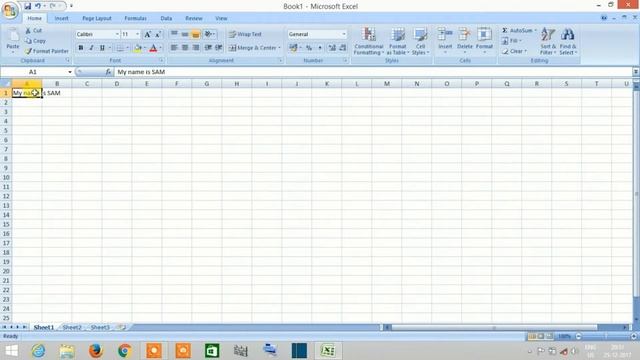Expand the Font size dropdown
The height and width of the screenshot is (360, 640).
point(138,34)
